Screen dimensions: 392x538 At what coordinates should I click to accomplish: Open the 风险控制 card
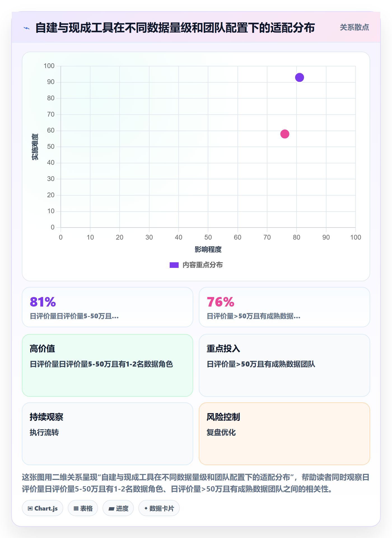click(284, 434)
